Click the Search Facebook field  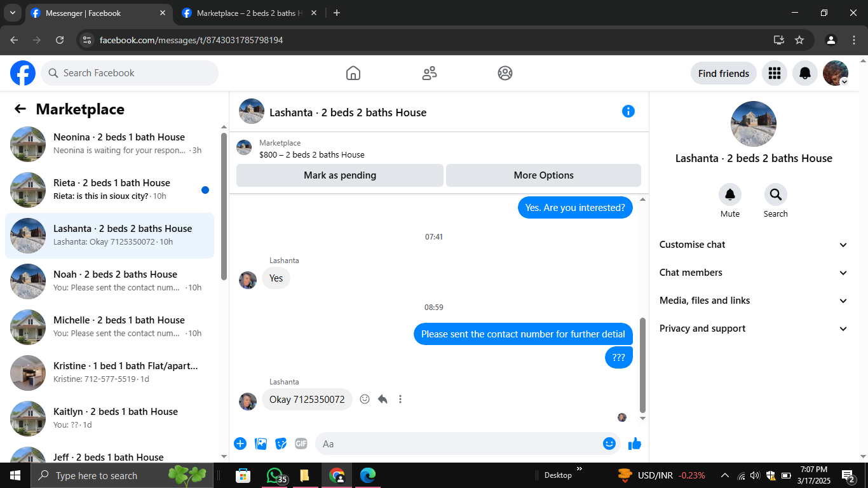coord(130,73)
